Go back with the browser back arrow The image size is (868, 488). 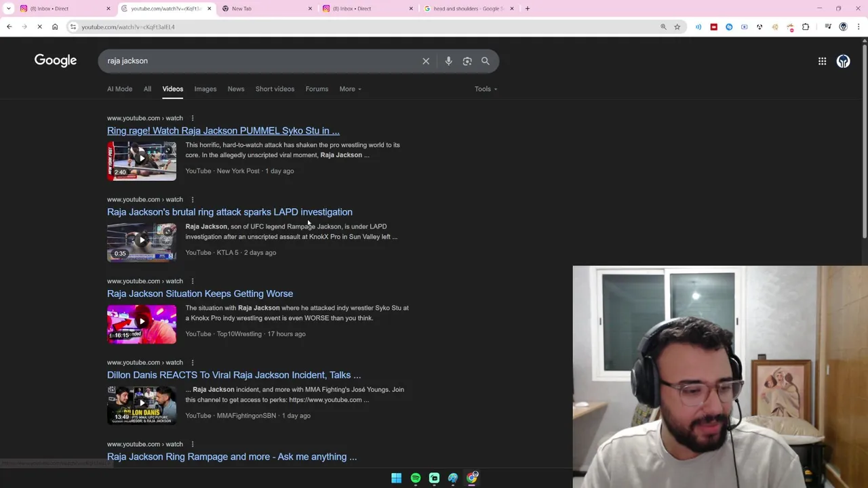(x=9, y=26)
